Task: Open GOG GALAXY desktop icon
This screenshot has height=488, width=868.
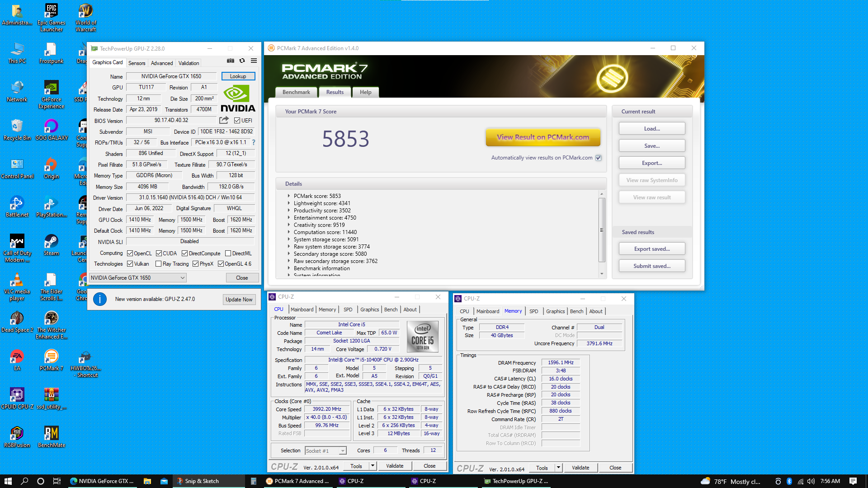Action: (51, 130)
